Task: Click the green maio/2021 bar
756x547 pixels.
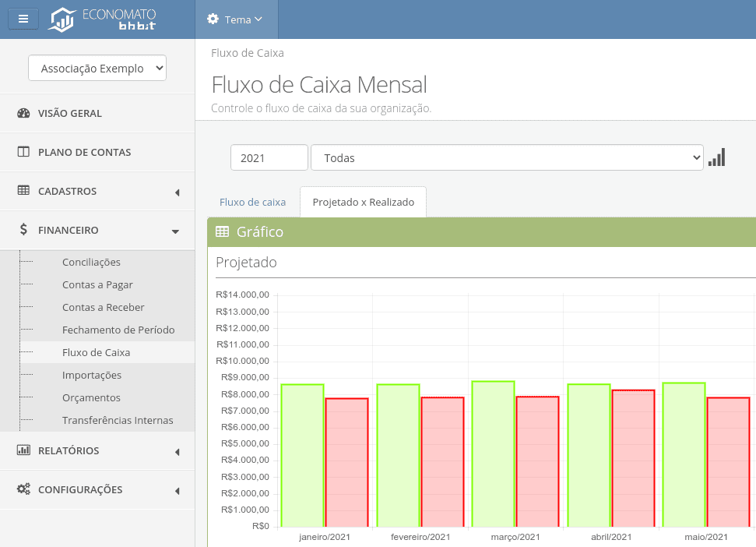Action: click(x=684, y=455)
